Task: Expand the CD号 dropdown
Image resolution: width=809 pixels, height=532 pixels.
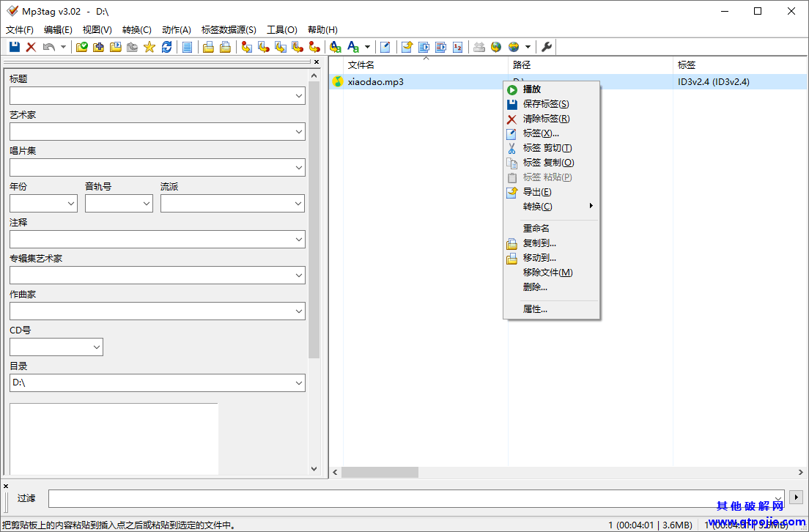Action: click(x=97, y=347)
